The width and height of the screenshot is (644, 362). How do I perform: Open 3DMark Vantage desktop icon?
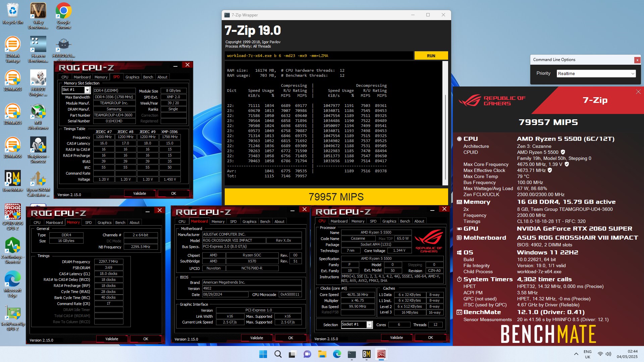click(12, 49)
